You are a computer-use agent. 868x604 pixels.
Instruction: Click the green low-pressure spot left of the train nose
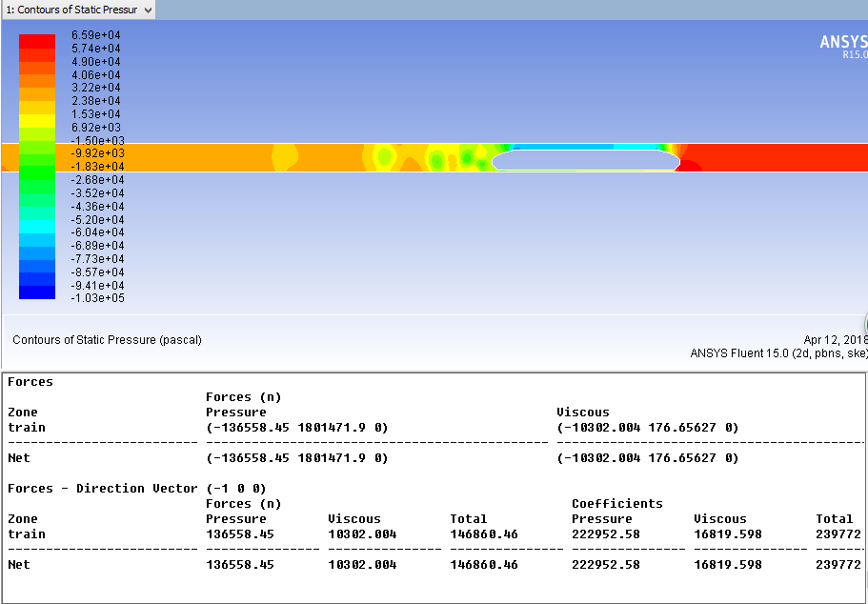(x=467, y=157)
